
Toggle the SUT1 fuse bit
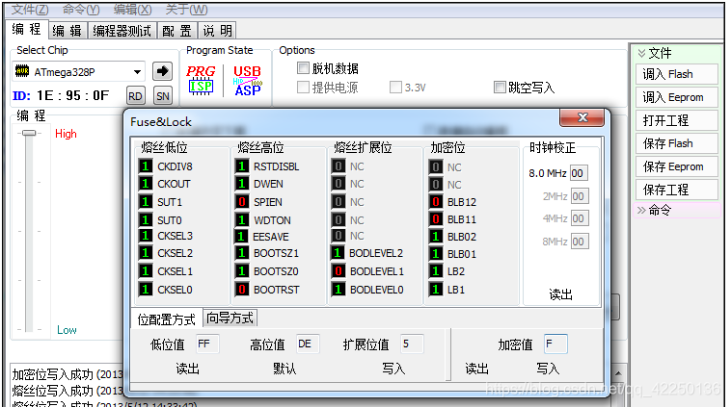(x=145, y=202)
